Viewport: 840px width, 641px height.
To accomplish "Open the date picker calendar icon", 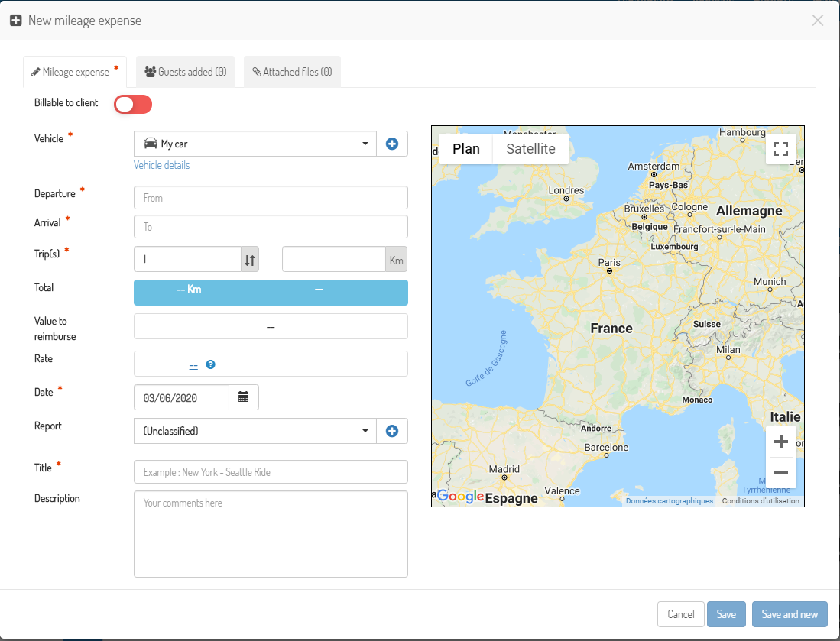I will (x=243, y=397).
